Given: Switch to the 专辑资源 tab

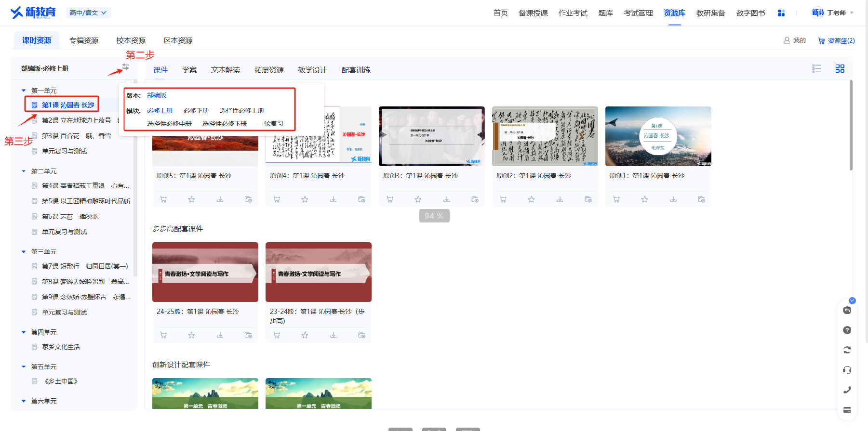Looking at the screenshot, I should coord(84,40).
